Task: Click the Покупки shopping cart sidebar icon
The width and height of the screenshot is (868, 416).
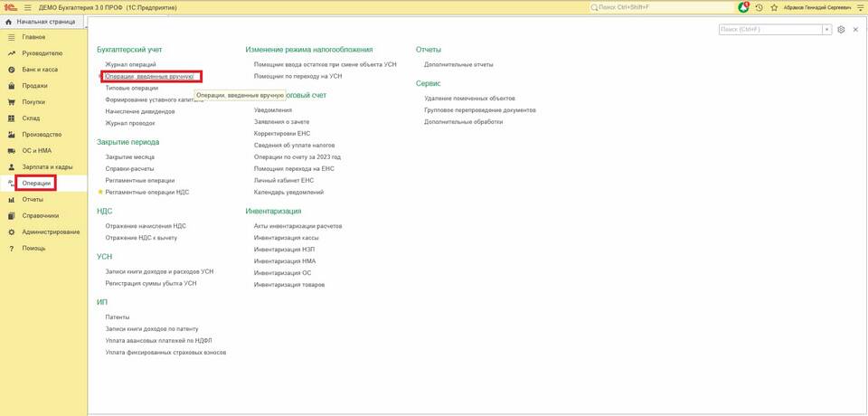Action: (x=11, y=102)
